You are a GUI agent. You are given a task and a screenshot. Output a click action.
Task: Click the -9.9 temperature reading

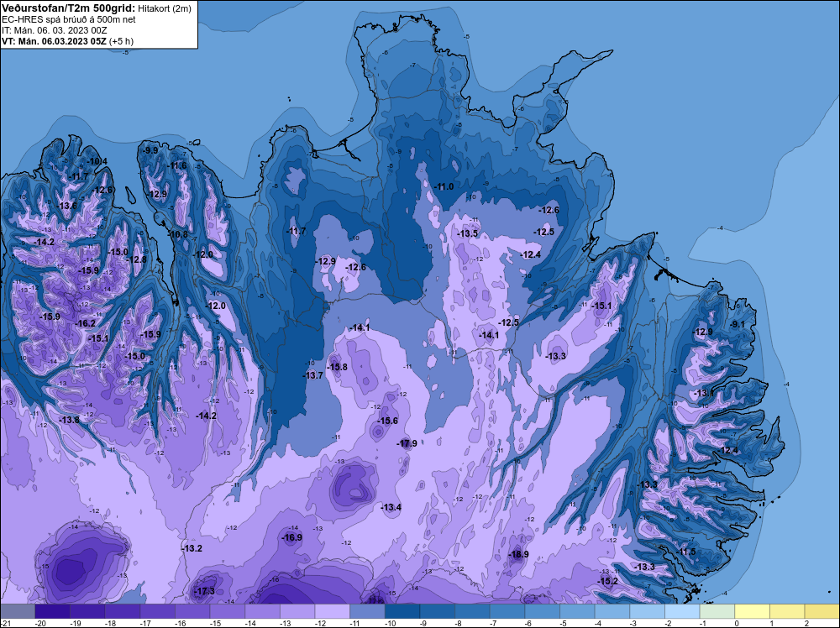coord(150,150)
